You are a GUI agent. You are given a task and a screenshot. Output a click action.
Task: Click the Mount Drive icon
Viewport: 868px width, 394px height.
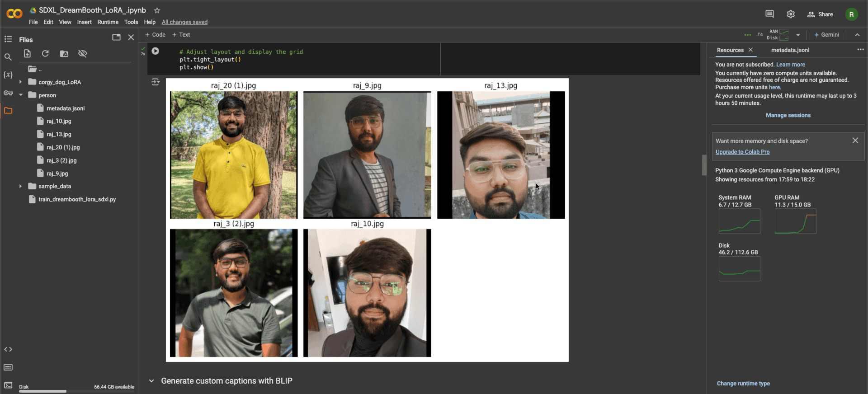[64, 54]
